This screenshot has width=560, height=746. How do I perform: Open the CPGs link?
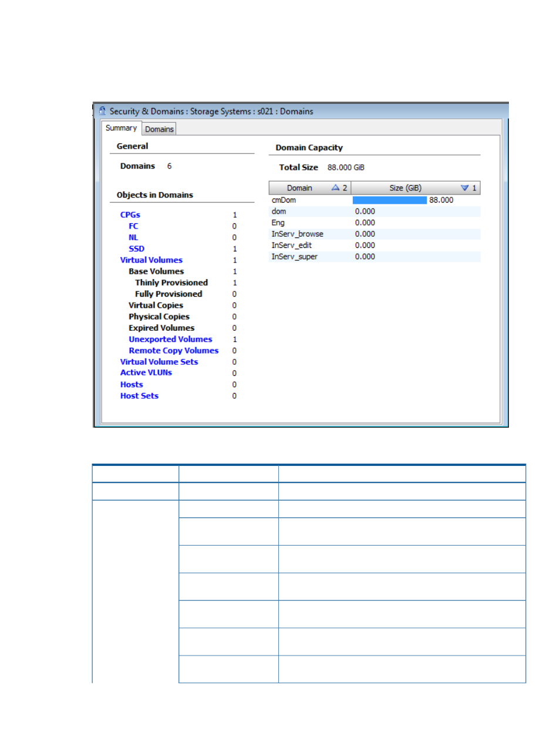[x=130, y=215]
